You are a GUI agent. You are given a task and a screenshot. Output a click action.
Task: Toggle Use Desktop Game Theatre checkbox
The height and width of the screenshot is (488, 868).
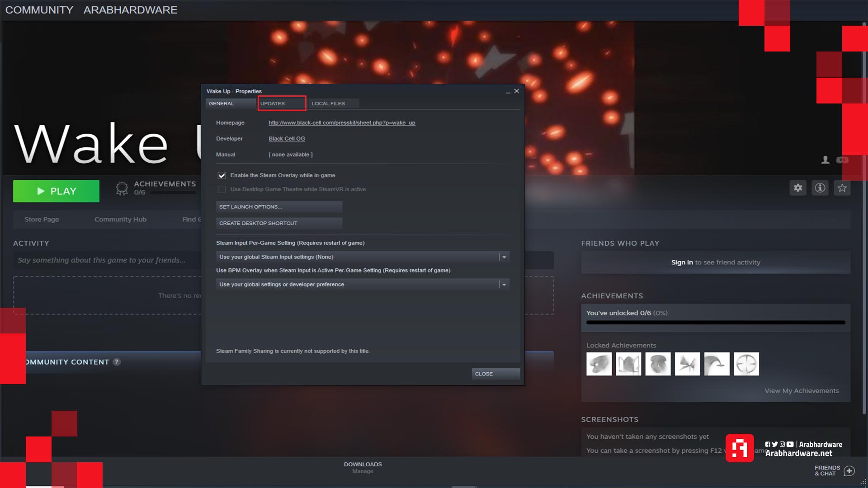(x=222, y=189)
